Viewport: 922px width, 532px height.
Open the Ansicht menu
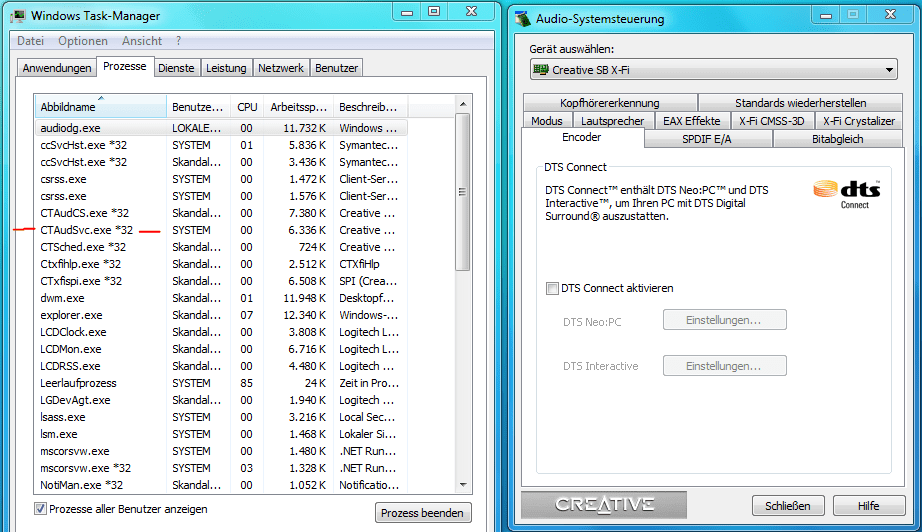[142, 41]
